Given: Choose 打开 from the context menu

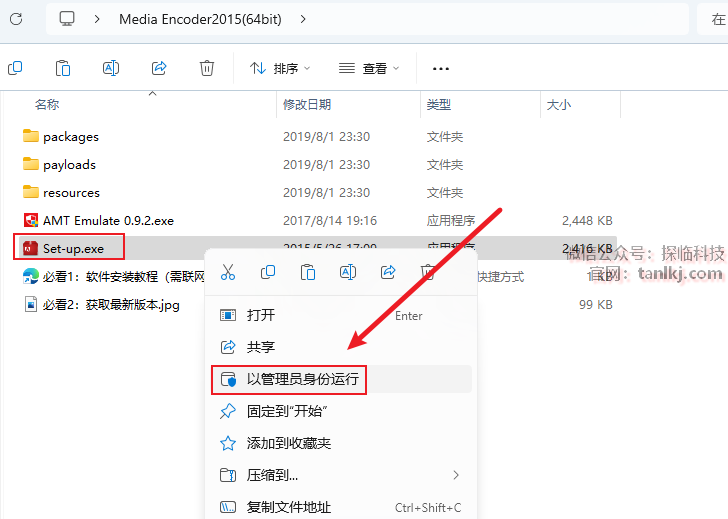Looking at the screenshot, I should pos(341,316).
